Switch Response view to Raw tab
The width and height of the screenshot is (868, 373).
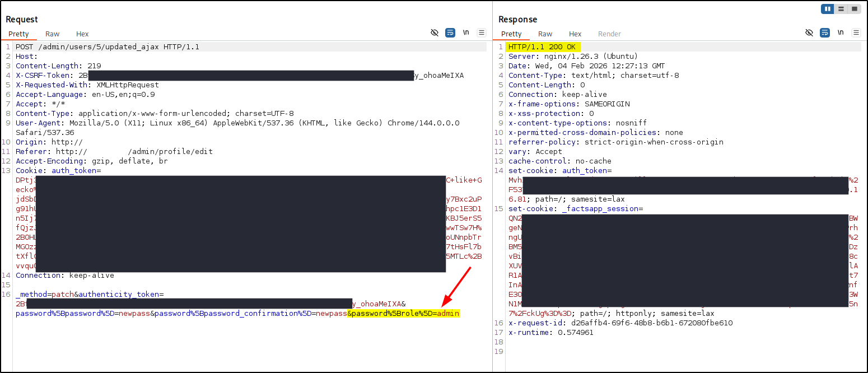click(545, 34)
